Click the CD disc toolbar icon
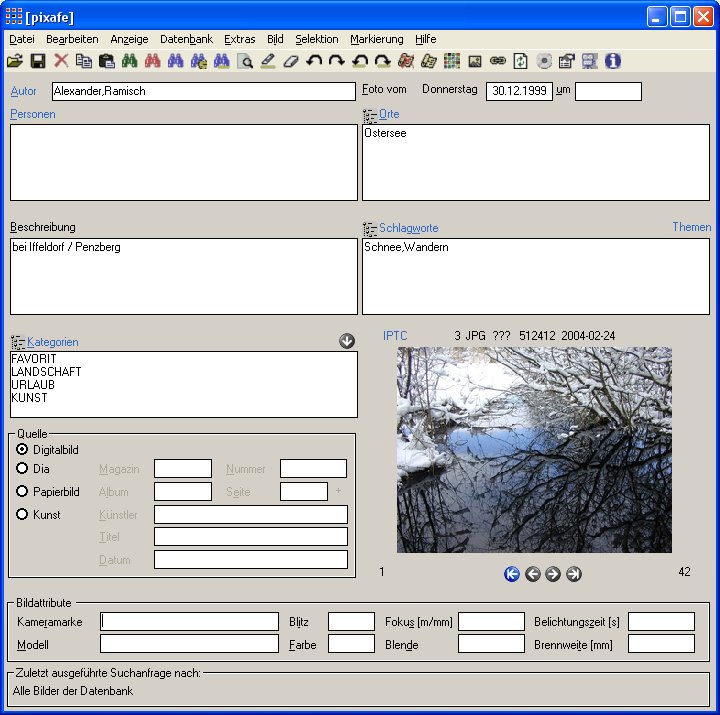The width and height of the screenshot is (720, 715). (544, 61)
